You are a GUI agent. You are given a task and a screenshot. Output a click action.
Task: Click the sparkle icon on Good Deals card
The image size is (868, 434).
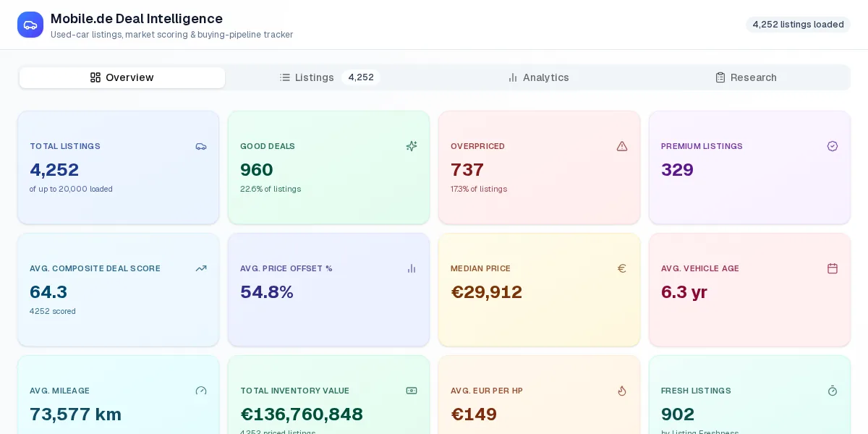tap(412, 146)
